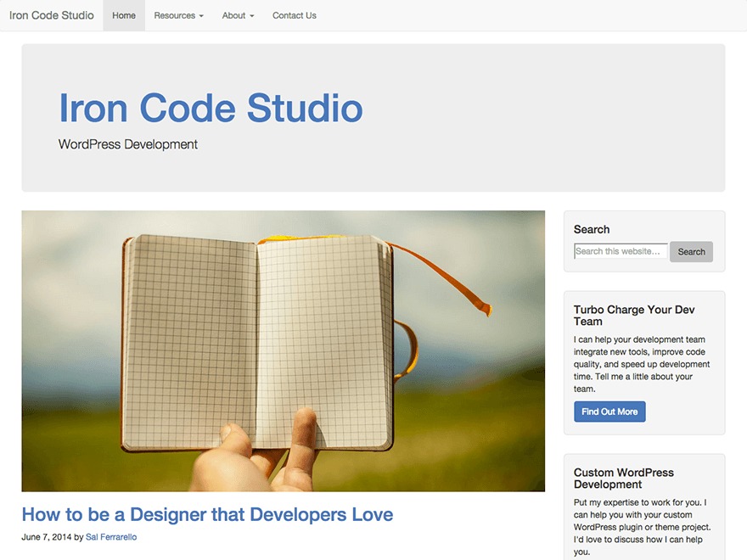This screenshot has width=747, height=560.
Task: Click the June 7, 2014 post date
Action: (x=46, y=537)
